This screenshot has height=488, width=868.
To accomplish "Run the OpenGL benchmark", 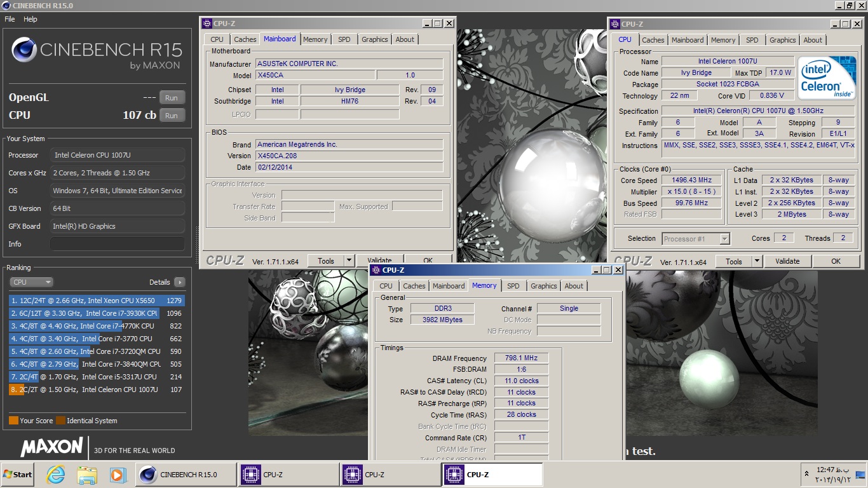I will coord(172,97).
